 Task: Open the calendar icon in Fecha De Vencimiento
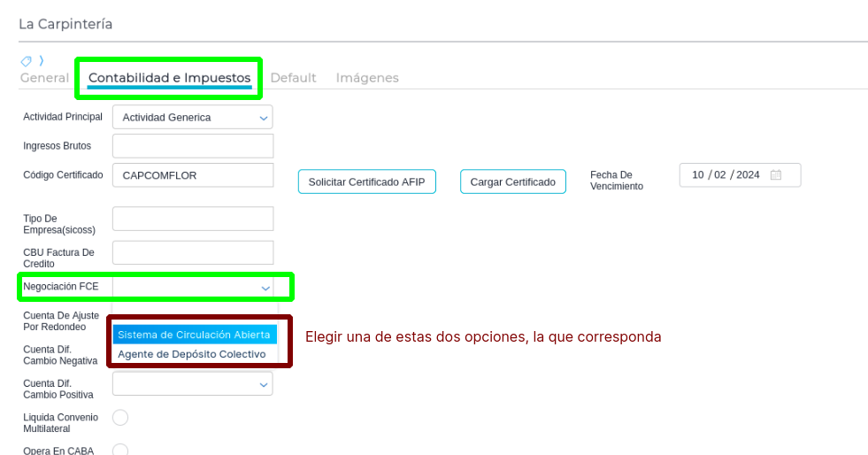point(776,175)
